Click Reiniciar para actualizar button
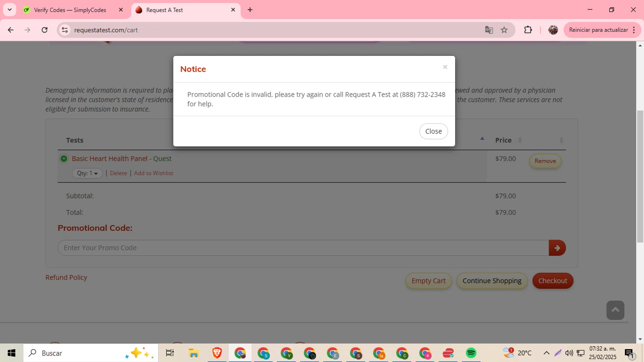This screenshot has height=362, width=644. click(x=598, y=30)
